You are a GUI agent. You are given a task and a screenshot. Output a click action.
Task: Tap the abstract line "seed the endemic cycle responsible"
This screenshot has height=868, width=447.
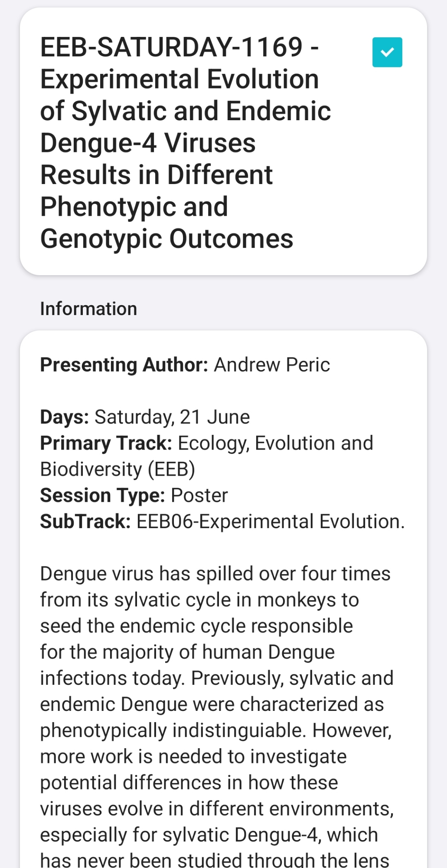[196, 626]
